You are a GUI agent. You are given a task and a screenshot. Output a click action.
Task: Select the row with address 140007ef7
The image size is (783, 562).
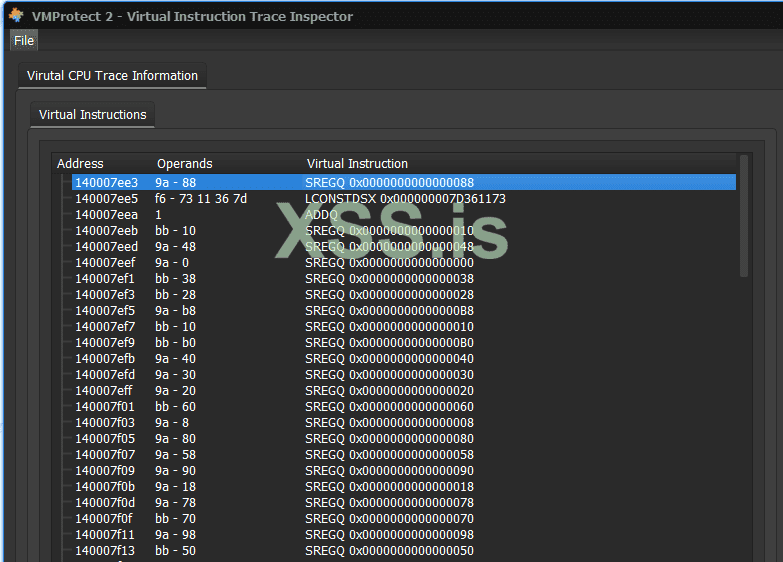403,326
